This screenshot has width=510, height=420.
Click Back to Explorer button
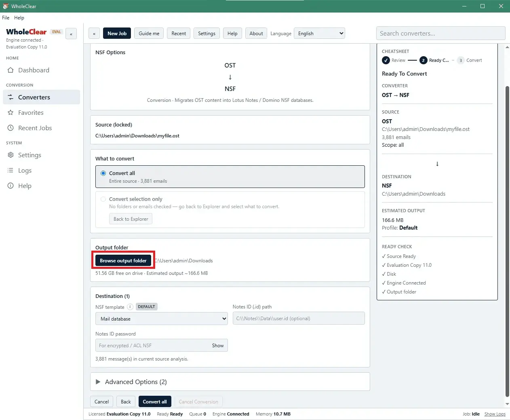pos(131,219)
